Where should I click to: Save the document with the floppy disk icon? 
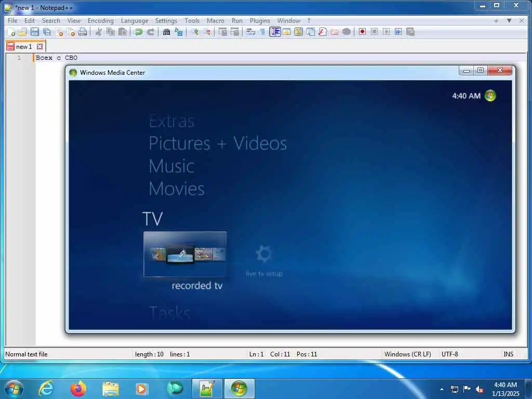coord(35,32)
